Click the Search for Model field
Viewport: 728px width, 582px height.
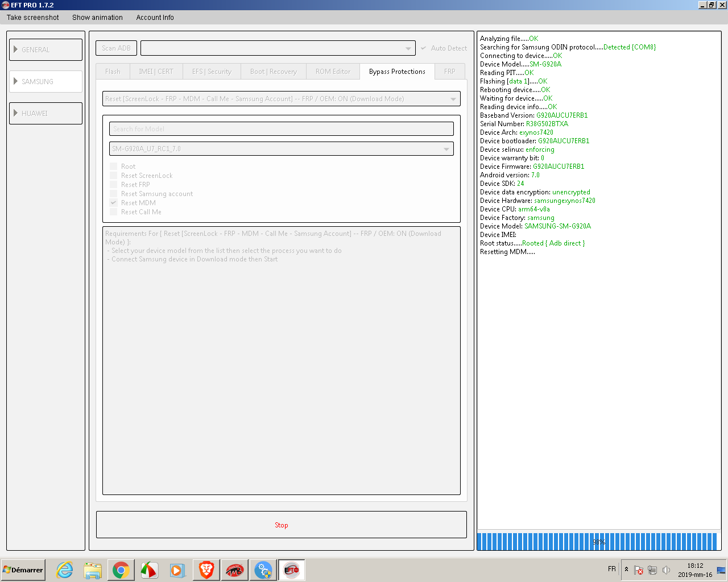pyautogui.click(x=281, y=129)
